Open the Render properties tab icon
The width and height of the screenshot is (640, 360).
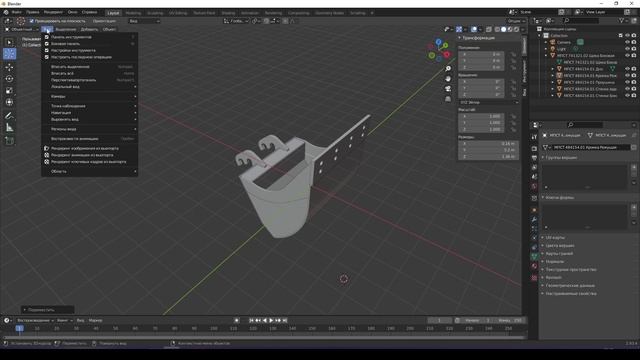coord(534,149)
